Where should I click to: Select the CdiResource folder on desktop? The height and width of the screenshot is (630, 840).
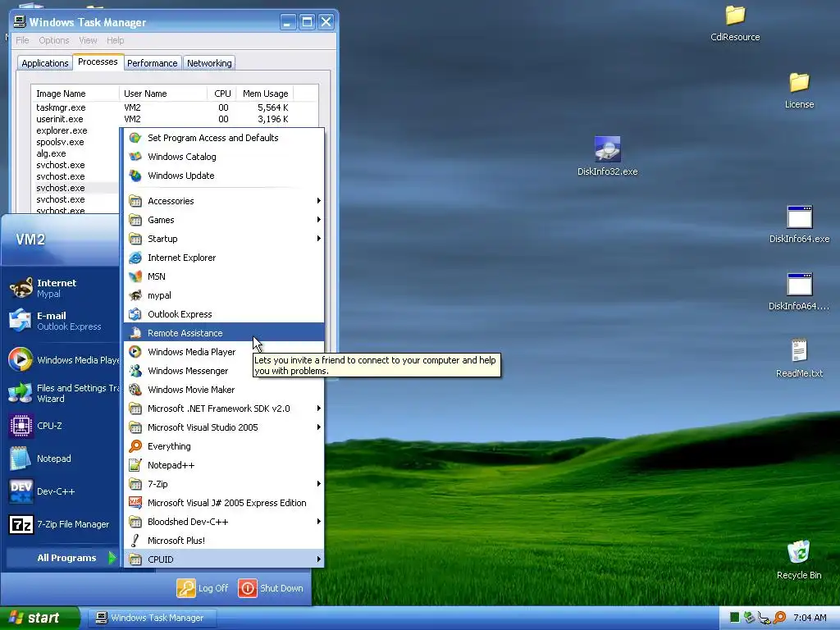click(735, 23)
